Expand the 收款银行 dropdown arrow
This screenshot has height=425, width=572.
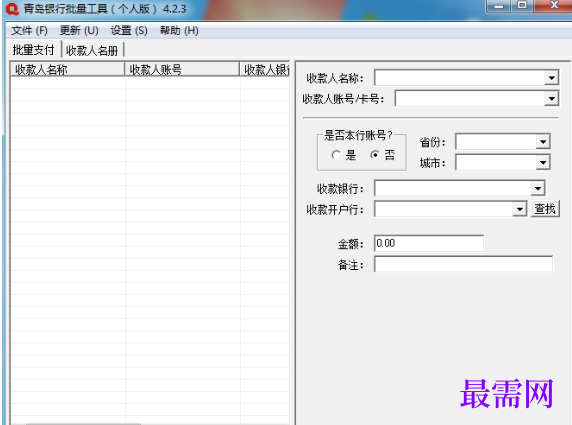[x=538, y=188]
